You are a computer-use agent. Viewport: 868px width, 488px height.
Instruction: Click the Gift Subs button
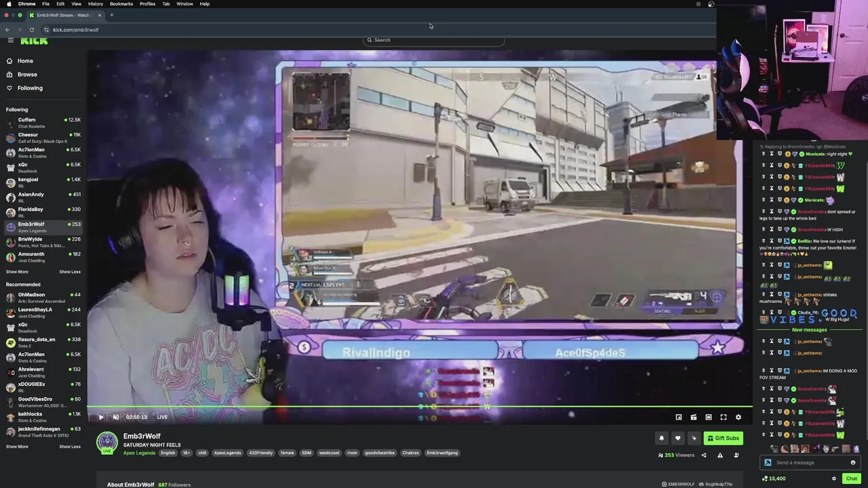(x=724, y=438)
